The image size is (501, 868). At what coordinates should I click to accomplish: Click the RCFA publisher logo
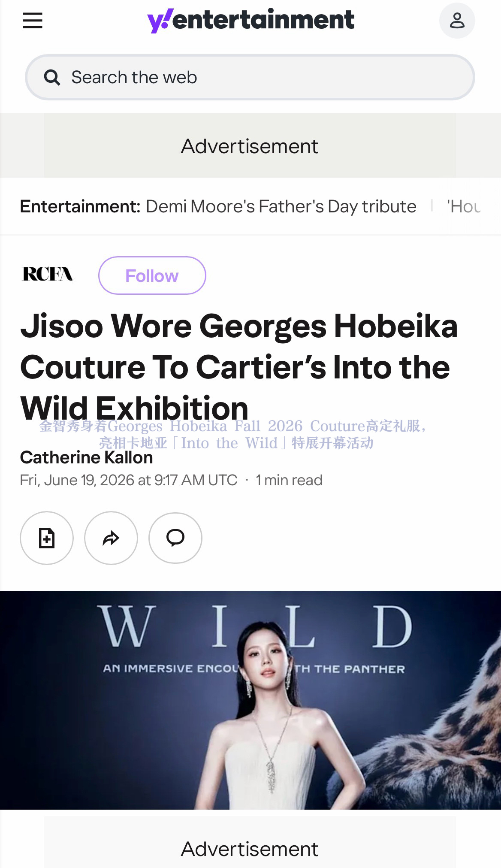click(x=47, y=274)
